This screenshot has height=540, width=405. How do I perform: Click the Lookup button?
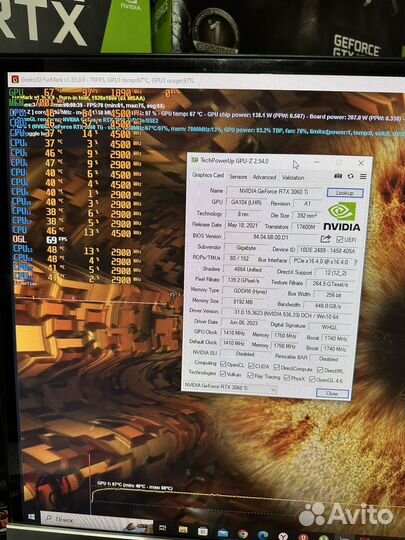point(345,193)
